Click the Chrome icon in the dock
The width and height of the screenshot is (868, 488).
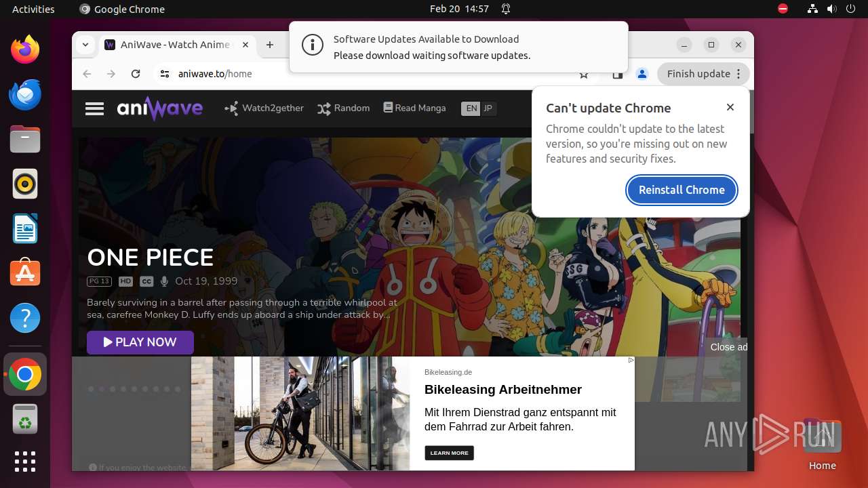25,374
